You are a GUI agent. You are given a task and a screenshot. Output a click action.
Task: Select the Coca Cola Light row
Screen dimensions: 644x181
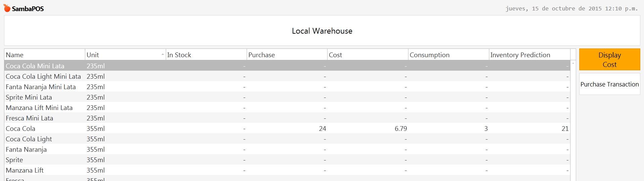tap(287, 139)
